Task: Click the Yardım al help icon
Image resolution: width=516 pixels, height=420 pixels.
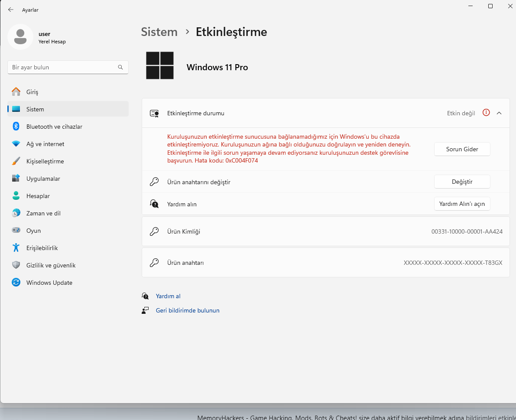Action: [145, 296]
